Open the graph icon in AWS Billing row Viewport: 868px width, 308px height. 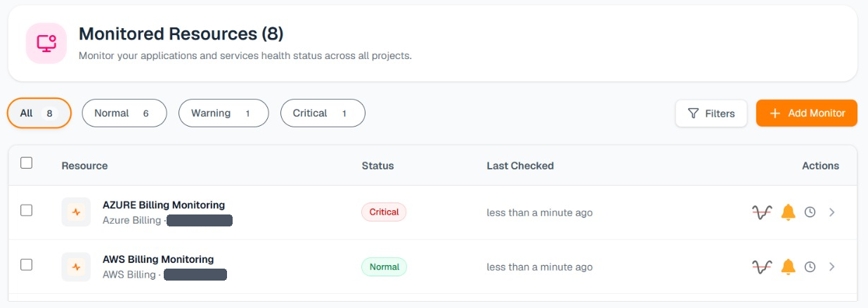(762, 267)
